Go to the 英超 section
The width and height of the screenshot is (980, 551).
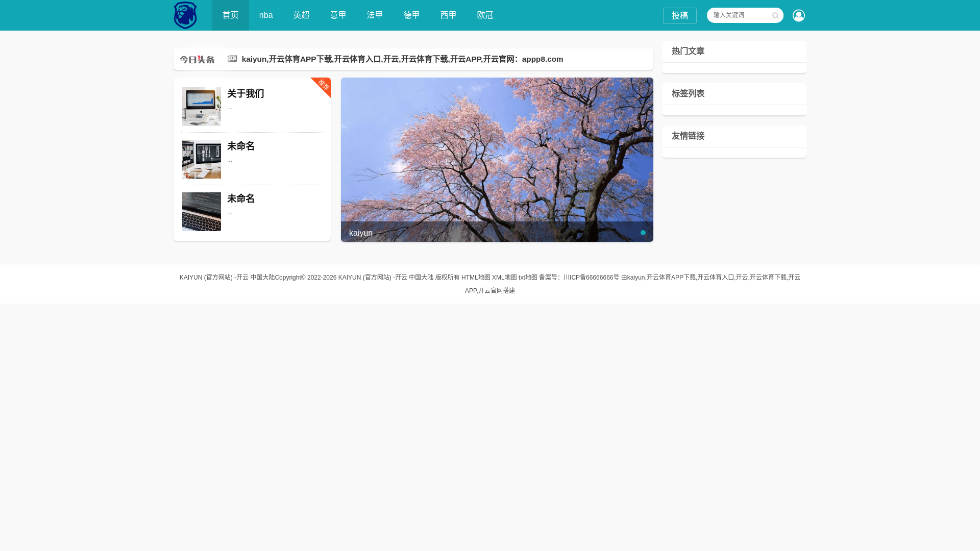click(302, 15)
